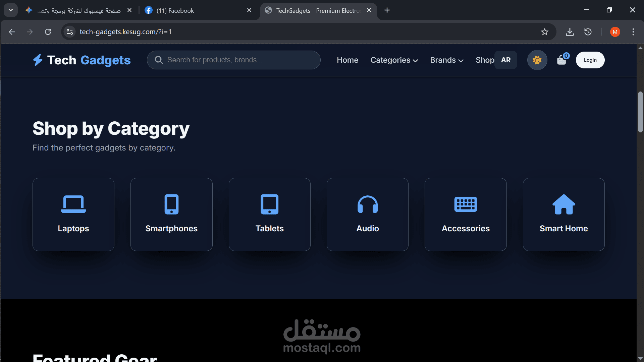Expand the Brands dropdown menu

tap(446, 60)
